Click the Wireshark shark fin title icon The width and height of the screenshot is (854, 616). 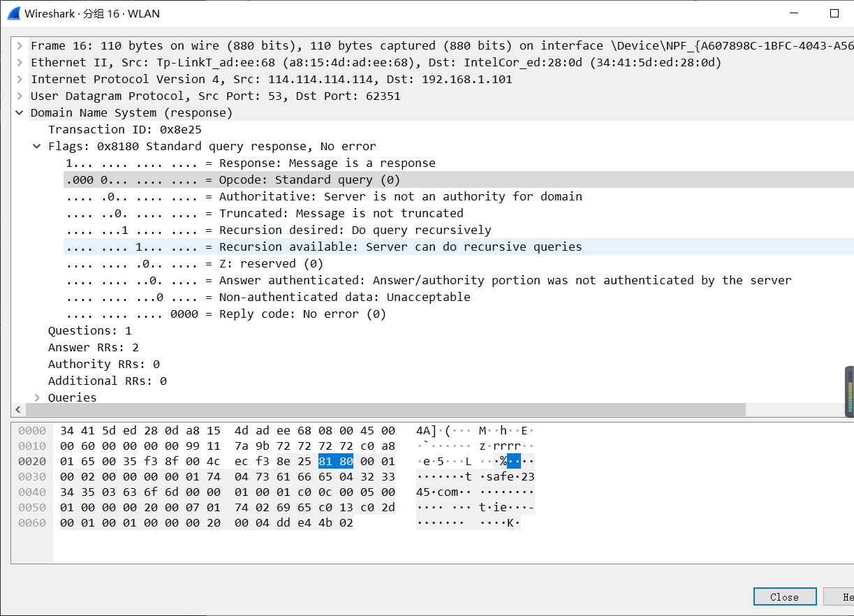(13, 13)
